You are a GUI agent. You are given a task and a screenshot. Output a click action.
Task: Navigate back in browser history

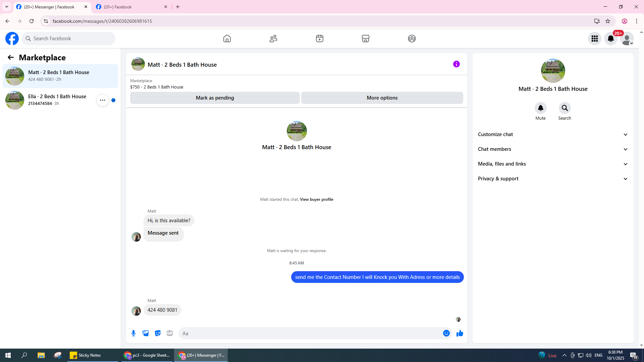pos(7,21)
